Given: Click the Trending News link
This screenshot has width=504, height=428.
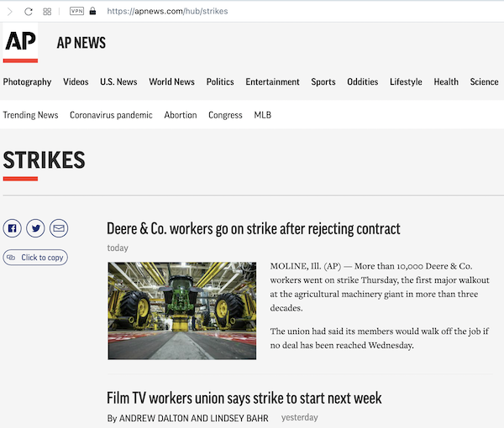Looking at the screenshot, I should (30, 115).
